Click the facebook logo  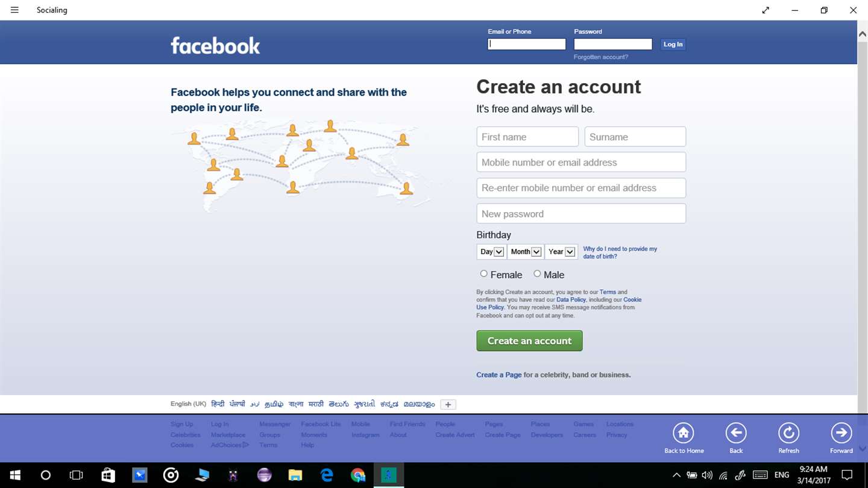[x=215, y=45]
